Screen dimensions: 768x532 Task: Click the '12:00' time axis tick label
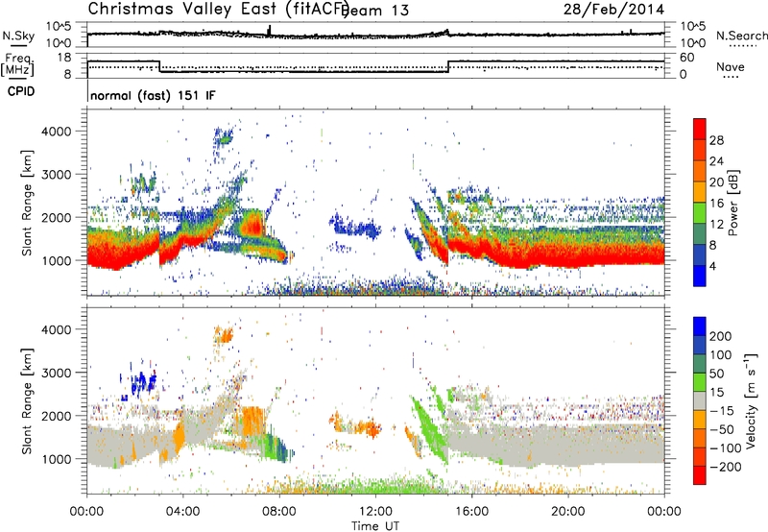pyautogui.click(x=375, y=512)
